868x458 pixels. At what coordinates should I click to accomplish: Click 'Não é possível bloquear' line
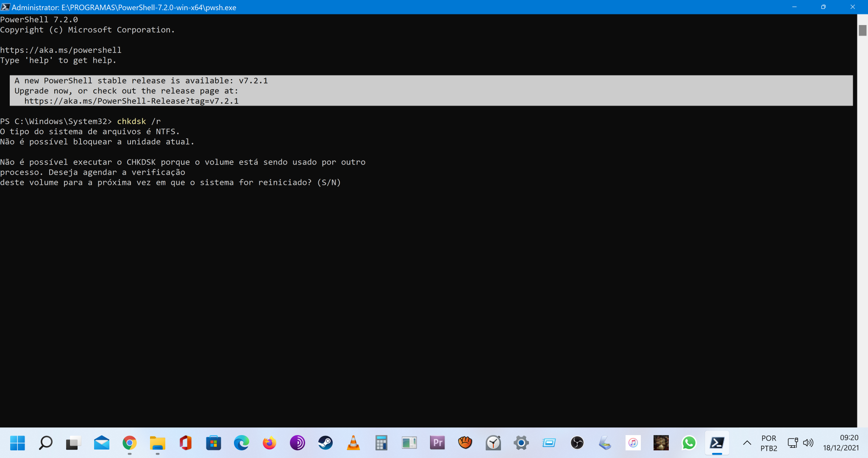pos(97,142)
